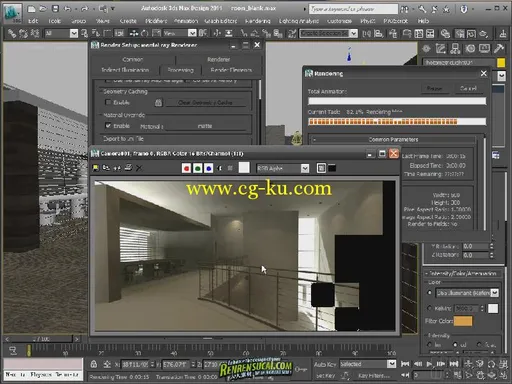Switch to Indirect Illumination tab in Render Setup
512x384 pixels.
[x=125, y=70]
